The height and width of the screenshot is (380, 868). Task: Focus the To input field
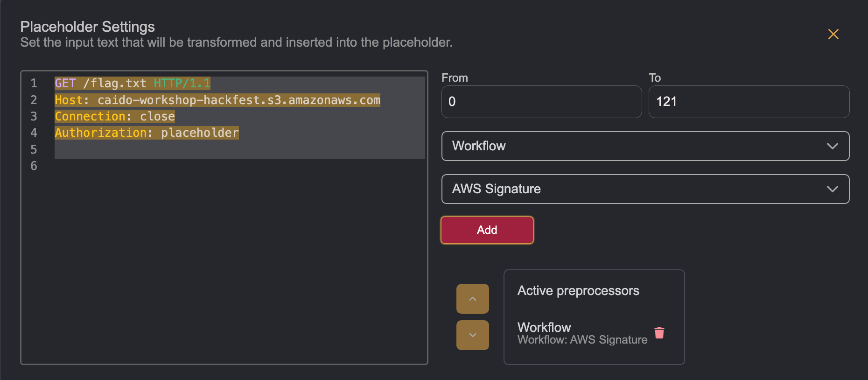point(749,102)
